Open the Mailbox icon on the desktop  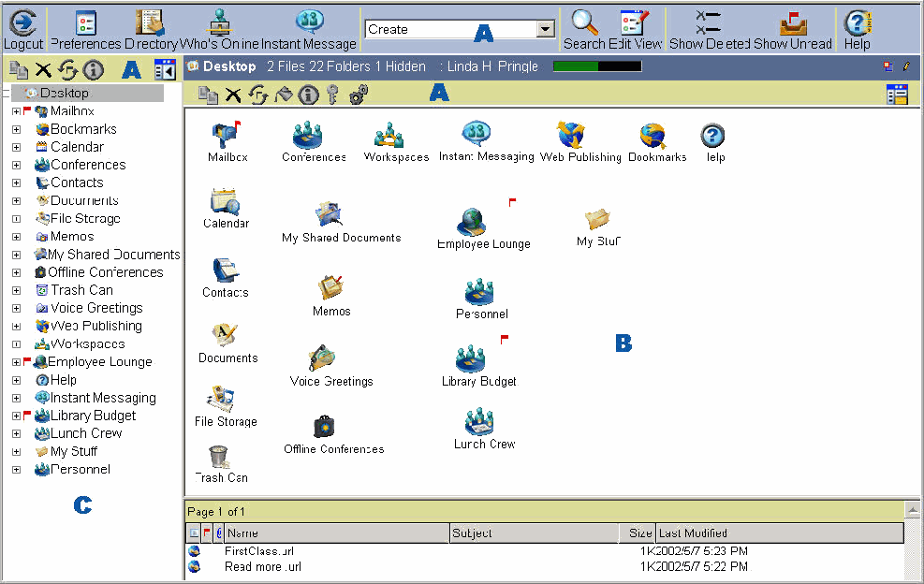[x=227, y=139]
